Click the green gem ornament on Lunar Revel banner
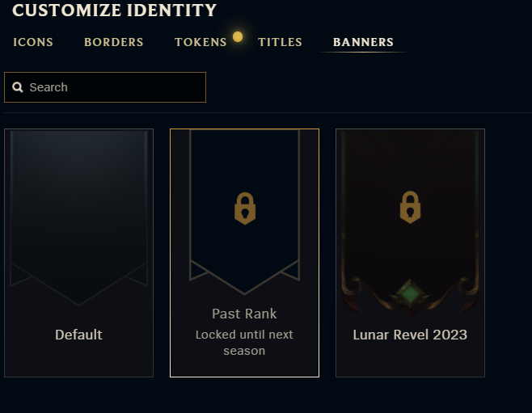 (410, 293)
